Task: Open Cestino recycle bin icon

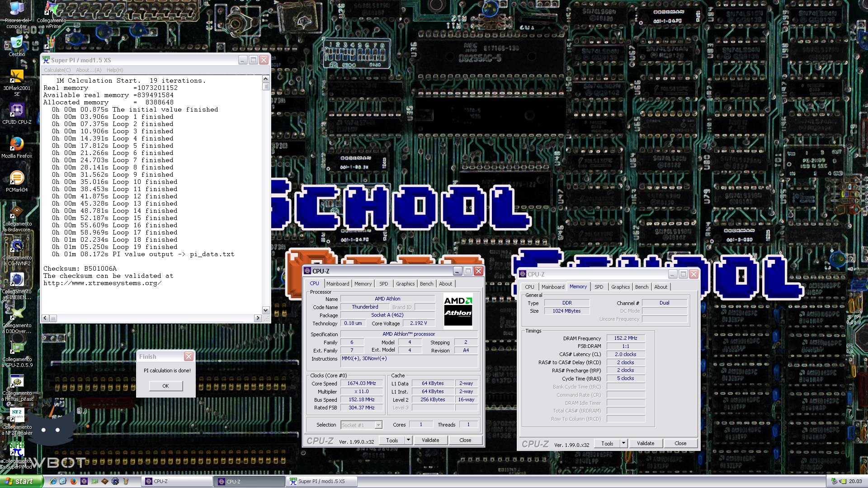Action: coord(17,46)
